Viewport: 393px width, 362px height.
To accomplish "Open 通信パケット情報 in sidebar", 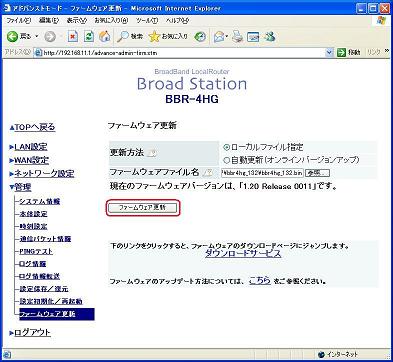I will click(x=45, y=239).
